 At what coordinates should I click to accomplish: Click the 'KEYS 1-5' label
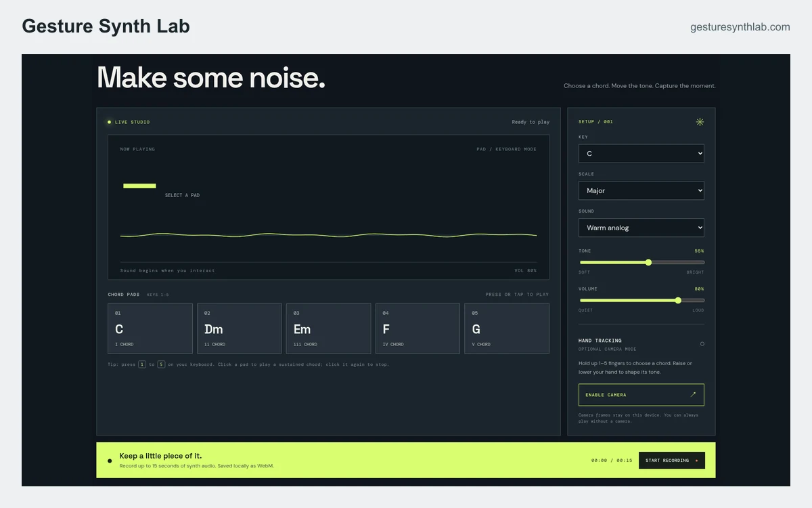coord(158,295)
